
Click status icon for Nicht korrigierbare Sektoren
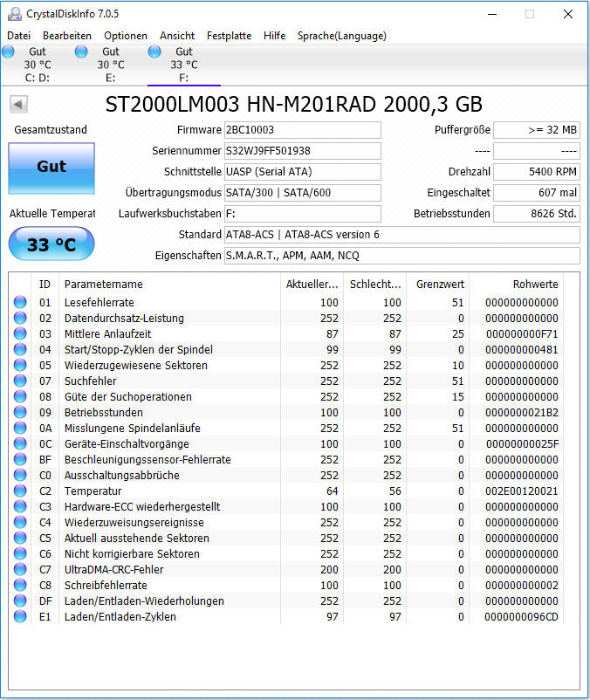pos(20,553)
